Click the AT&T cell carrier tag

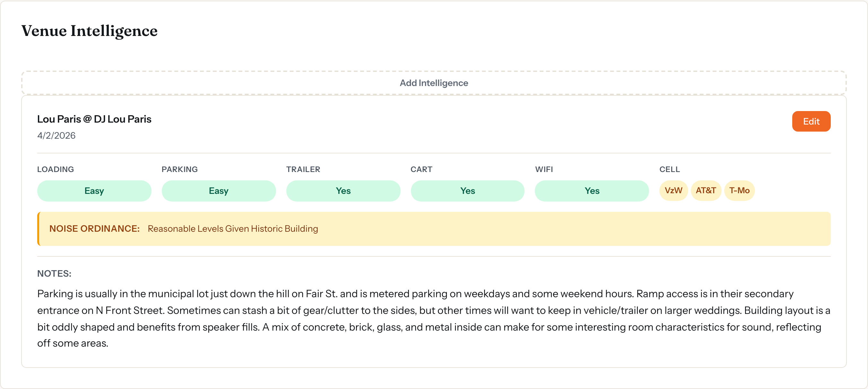click(x=706, y=190)
